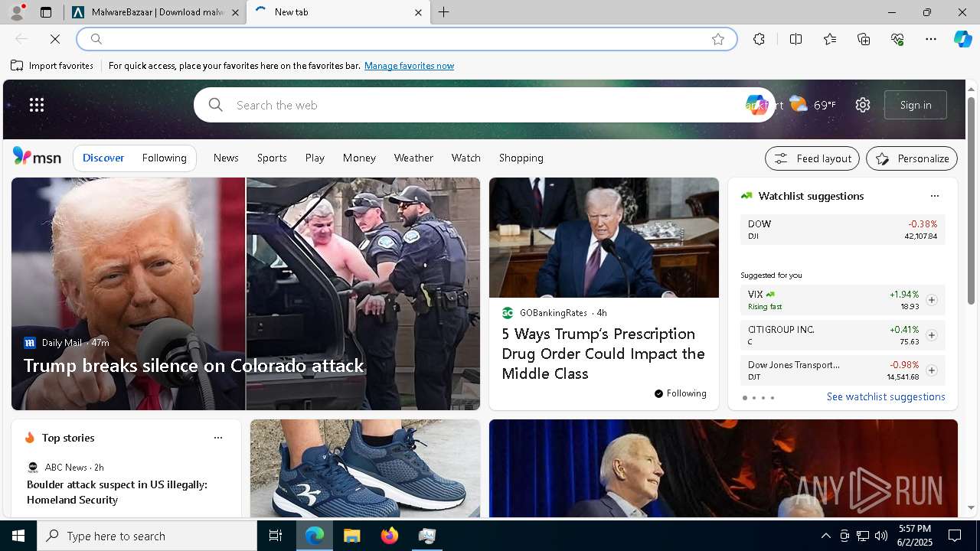This screenshot has height=551, width=980.
Task: Open the Weather section
Action: point(413,158)
